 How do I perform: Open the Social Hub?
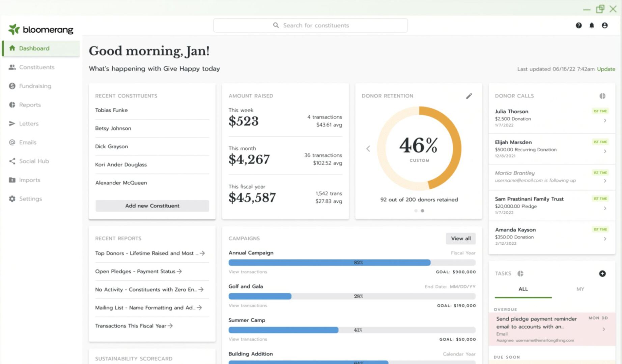[x=34, y=161]
